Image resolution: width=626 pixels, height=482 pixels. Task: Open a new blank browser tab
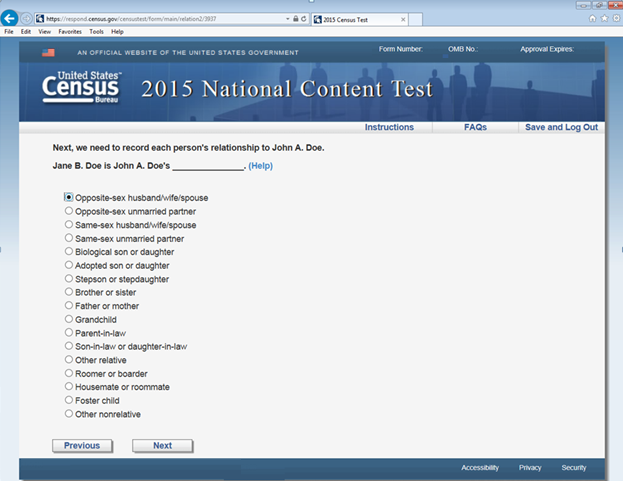pyautogui.click(x=415, y=19)
